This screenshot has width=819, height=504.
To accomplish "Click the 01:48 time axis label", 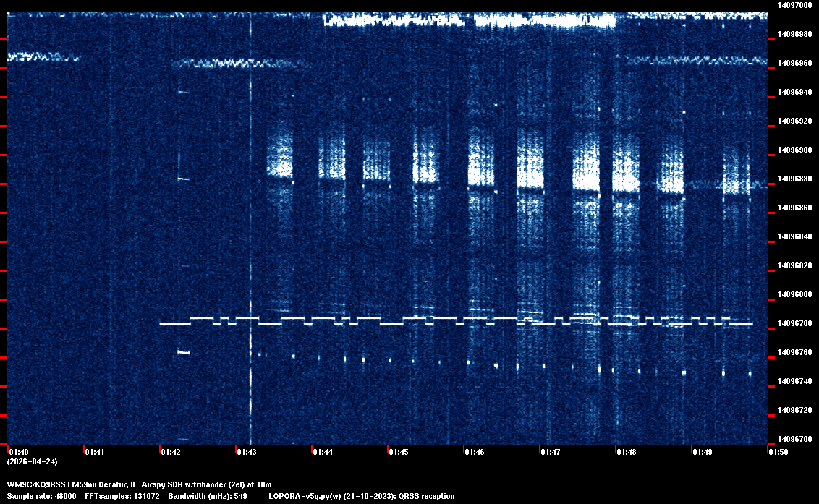I will (627, 452).
